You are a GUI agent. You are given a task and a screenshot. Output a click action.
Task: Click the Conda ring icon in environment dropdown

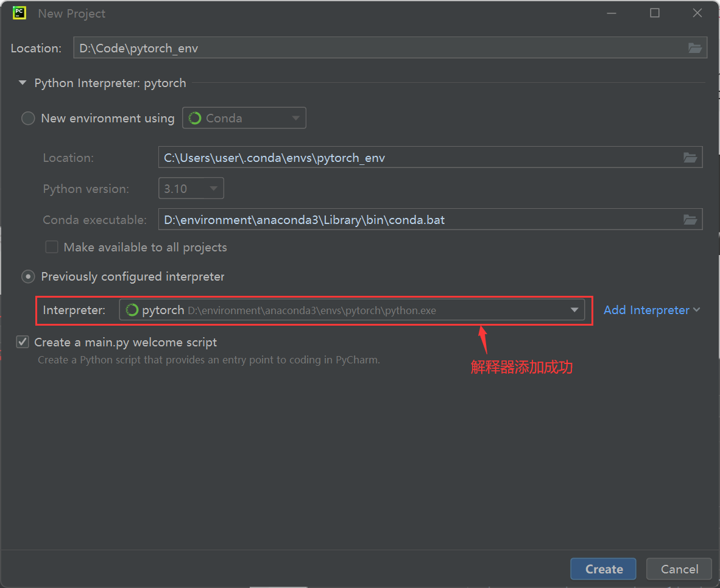tap(195, 118)
